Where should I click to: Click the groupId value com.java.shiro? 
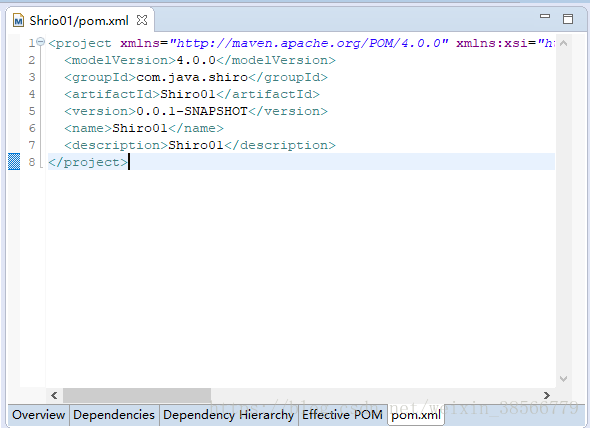(x=192, y=77)
